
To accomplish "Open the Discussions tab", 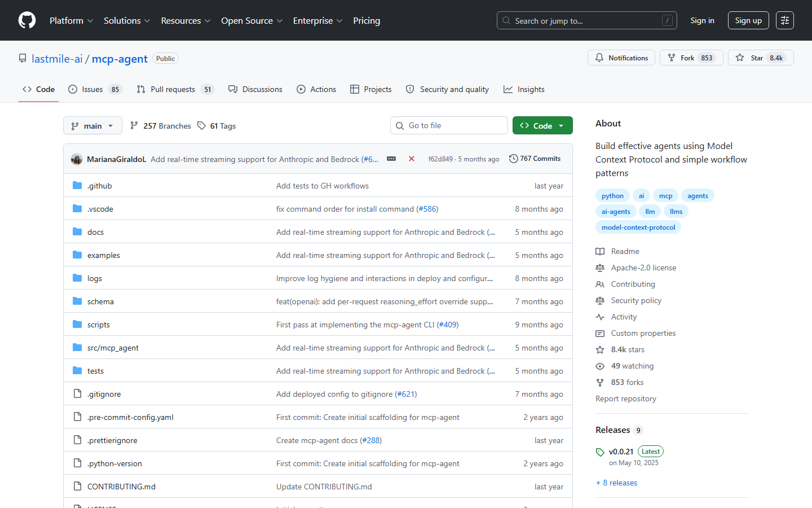I will 255,89.
